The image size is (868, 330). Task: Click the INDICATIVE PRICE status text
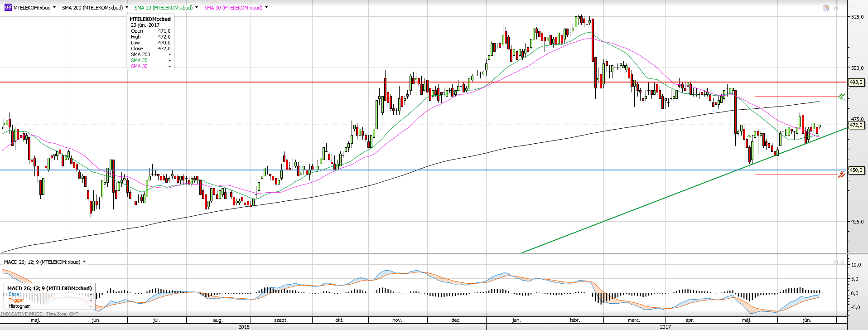(22, 314)
